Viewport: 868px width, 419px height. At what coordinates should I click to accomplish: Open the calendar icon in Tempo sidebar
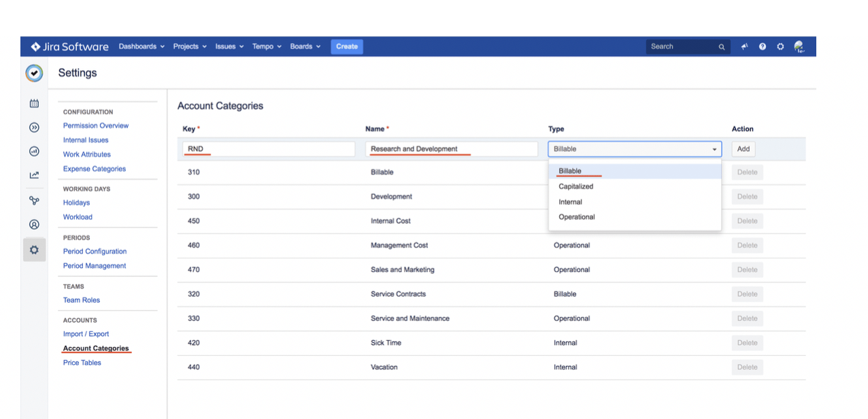(x=34, y=103)
